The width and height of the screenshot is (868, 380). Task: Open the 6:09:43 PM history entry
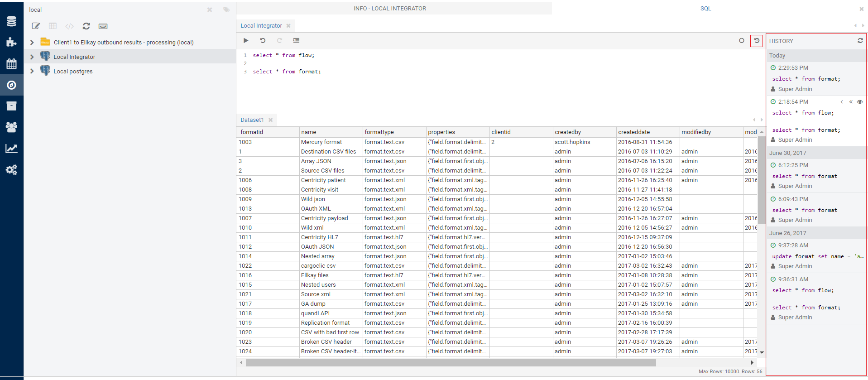(816, 210)
